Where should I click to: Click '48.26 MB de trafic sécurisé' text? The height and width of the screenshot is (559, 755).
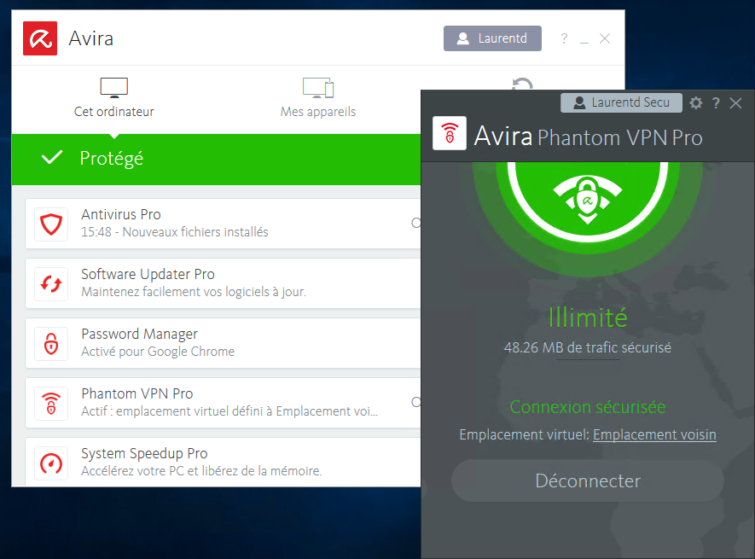click(587, 348)
